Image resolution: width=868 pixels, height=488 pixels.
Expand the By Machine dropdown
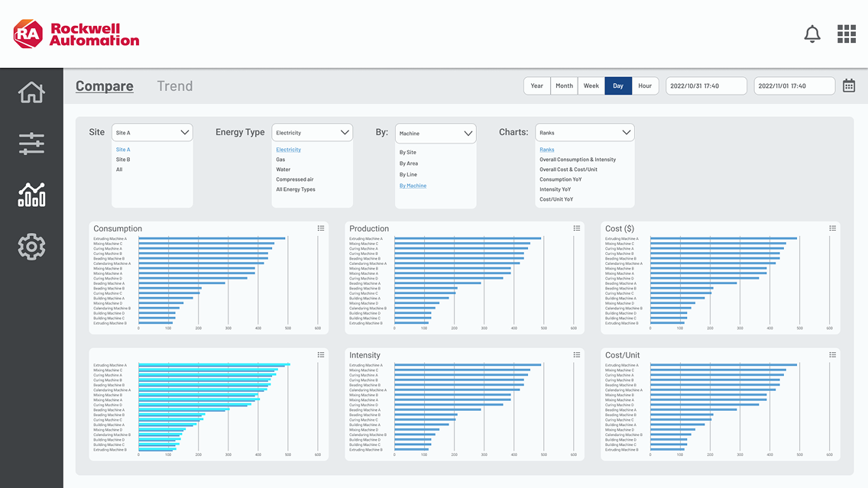[x=436, y=134]
